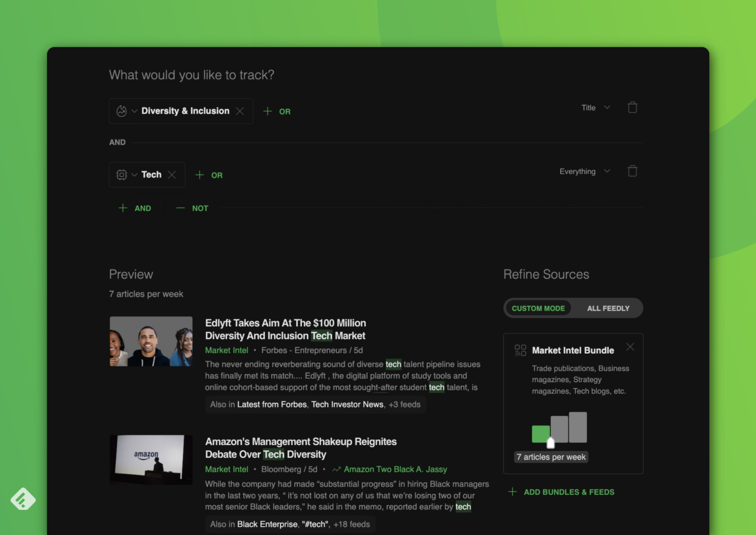Add an OR term after Tech
Screen dimensions: 756x535
[209, 175]
